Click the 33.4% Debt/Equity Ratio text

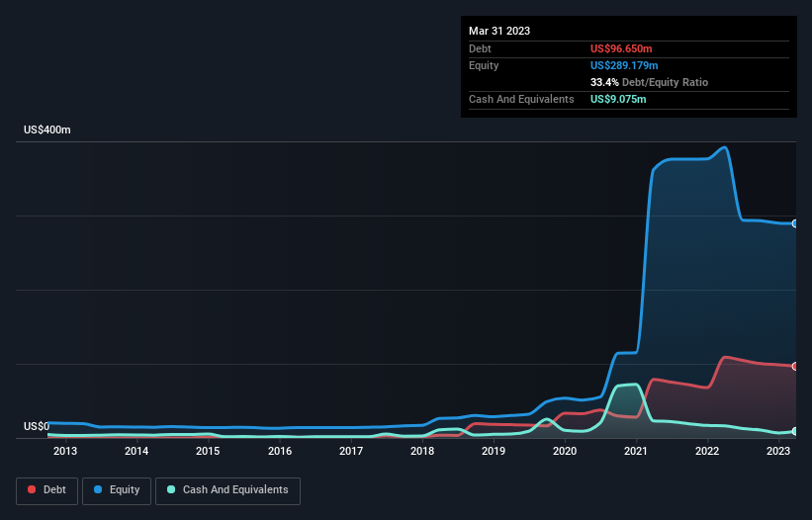649,82
